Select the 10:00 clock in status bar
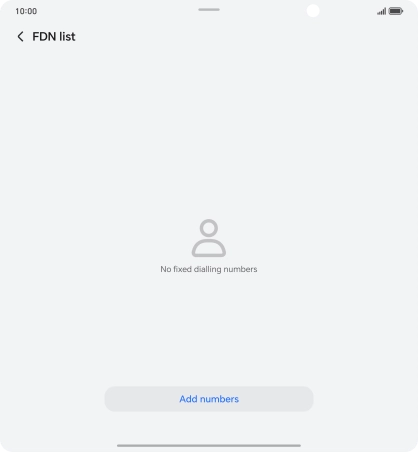418x452 pixels. click(26, 11)
